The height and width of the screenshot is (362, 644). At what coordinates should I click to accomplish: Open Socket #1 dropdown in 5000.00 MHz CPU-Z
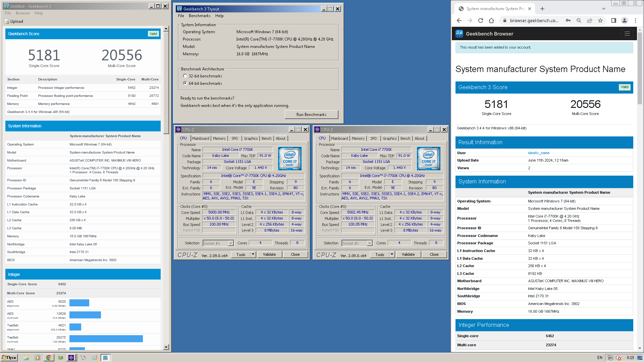pos(231,243)
